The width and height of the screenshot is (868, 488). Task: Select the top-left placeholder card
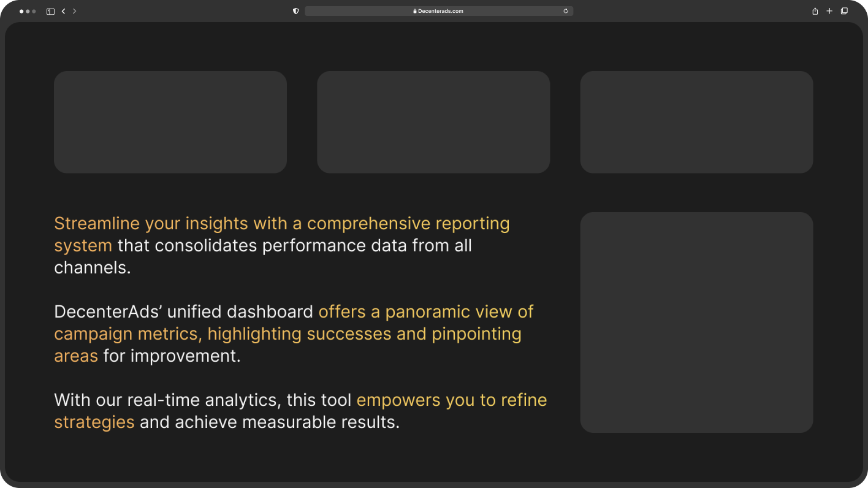170,122
